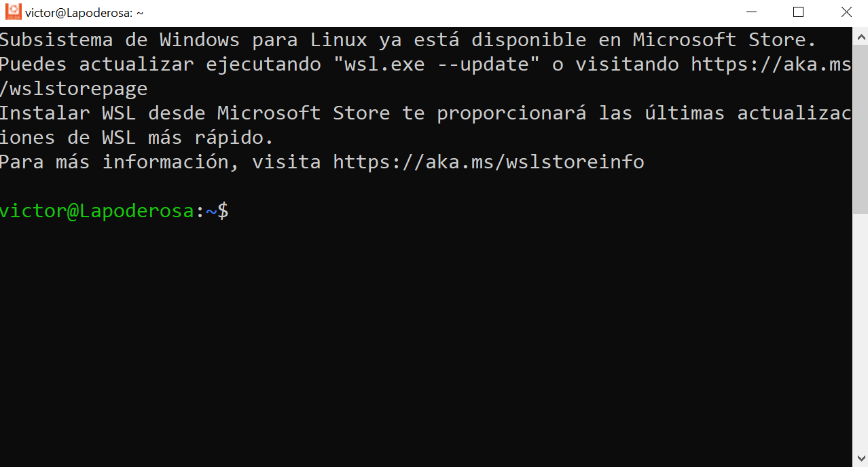868x467 pixels.
Task: Click the green username victor@Lapoderosa in the prompt
Action: (x=96, y=210)
